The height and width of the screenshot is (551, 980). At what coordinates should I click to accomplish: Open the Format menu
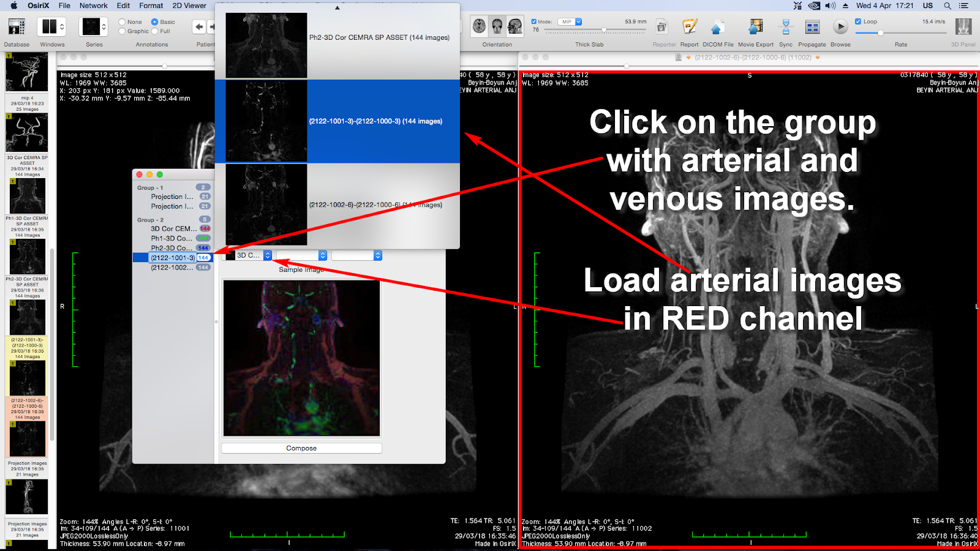pos(151,6)
